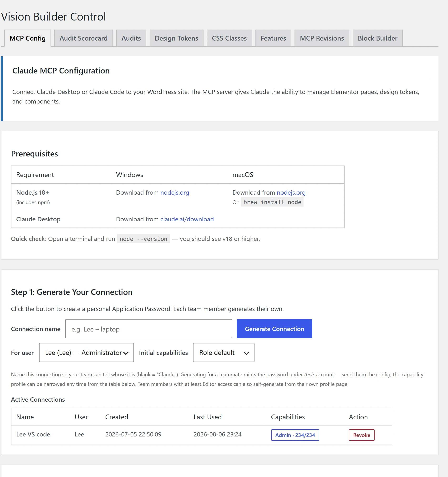Image resolution: width=448 pixels, height=477 pixels.
Task: Click the 'Action' column header
Action: tap(358, 417)
